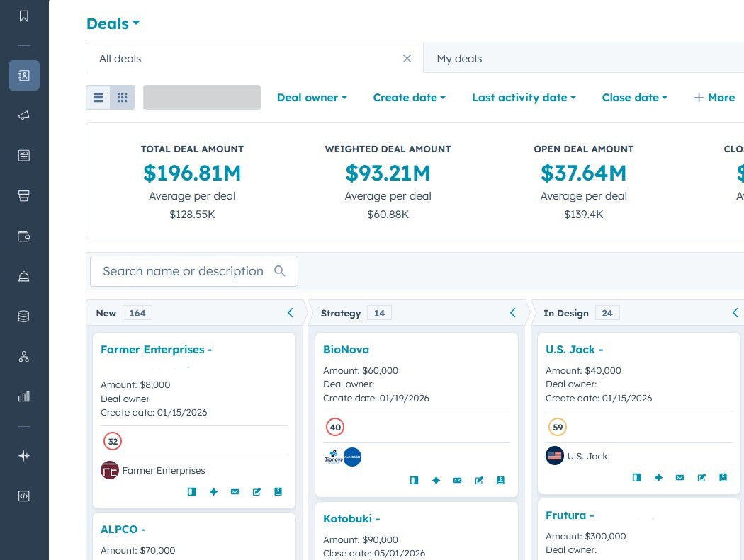
Task: Collapse the Strategy stage column
Action: click(x=513, y=313)
